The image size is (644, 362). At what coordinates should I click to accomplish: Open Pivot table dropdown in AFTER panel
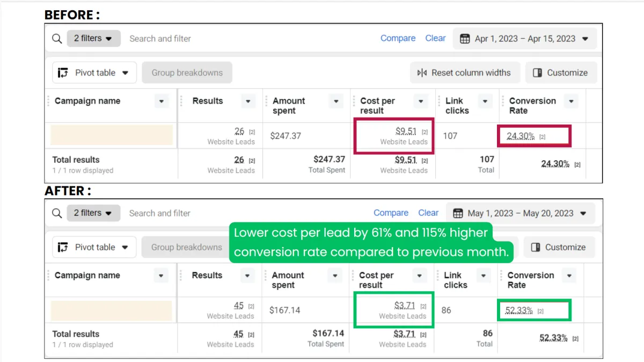point(94,247)
